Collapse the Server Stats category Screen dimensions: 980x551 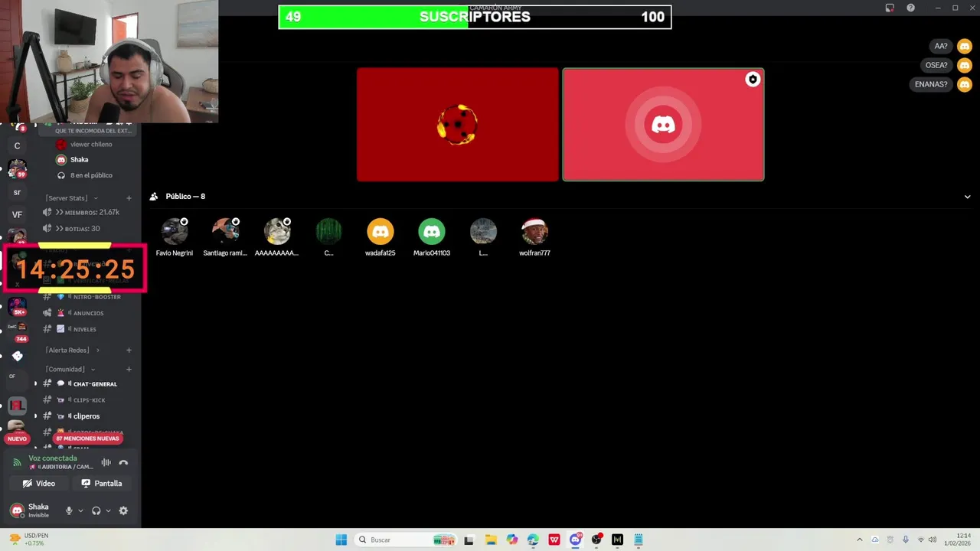[70, 197]
